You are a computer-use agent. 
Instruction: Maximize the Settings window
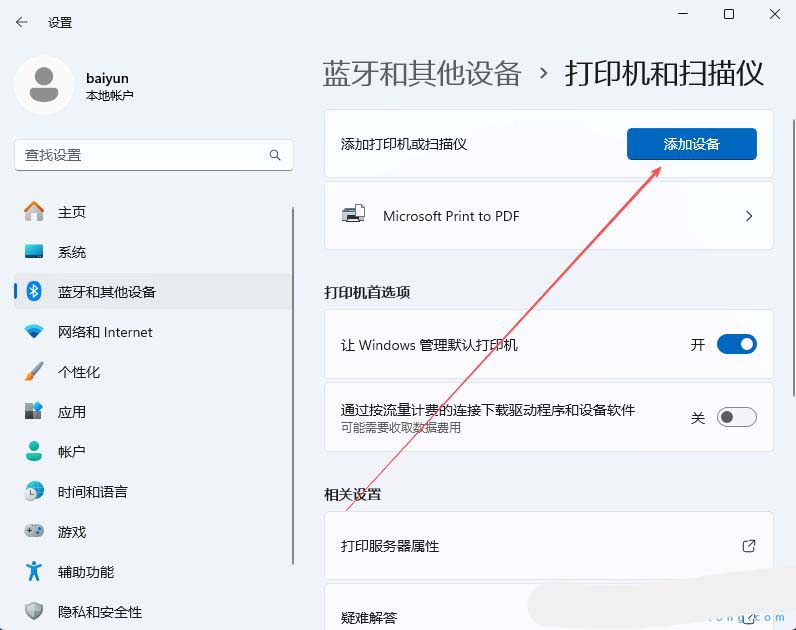tap(728, 14)
